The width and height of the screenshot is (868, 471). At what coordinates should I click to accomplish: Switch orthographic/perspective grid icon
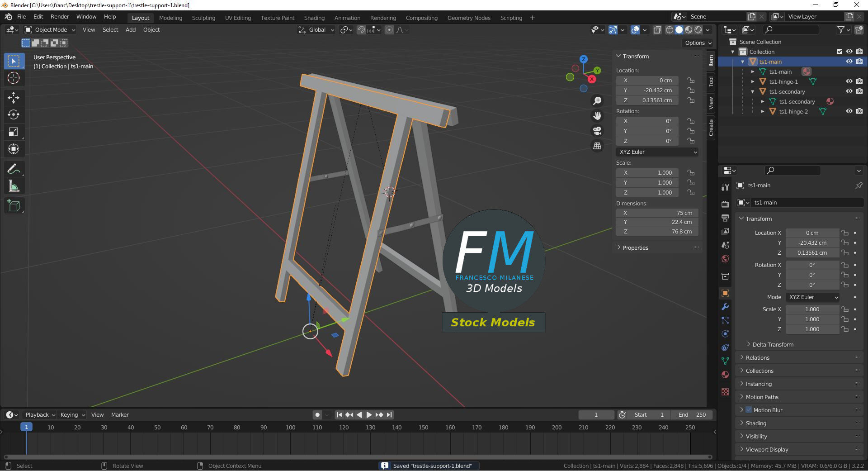pos(597,146)
